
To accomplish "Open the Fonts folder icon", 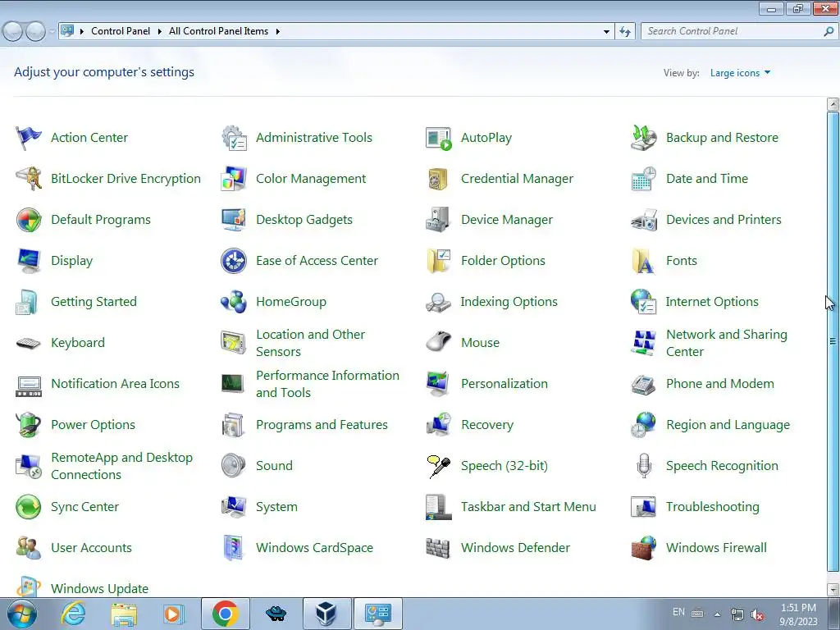I will coord(643,261).
